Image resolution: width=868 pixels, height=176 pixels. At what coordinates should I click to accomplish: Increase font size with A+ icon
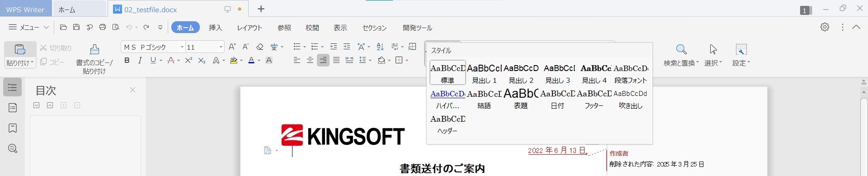[x=232, y=47]
